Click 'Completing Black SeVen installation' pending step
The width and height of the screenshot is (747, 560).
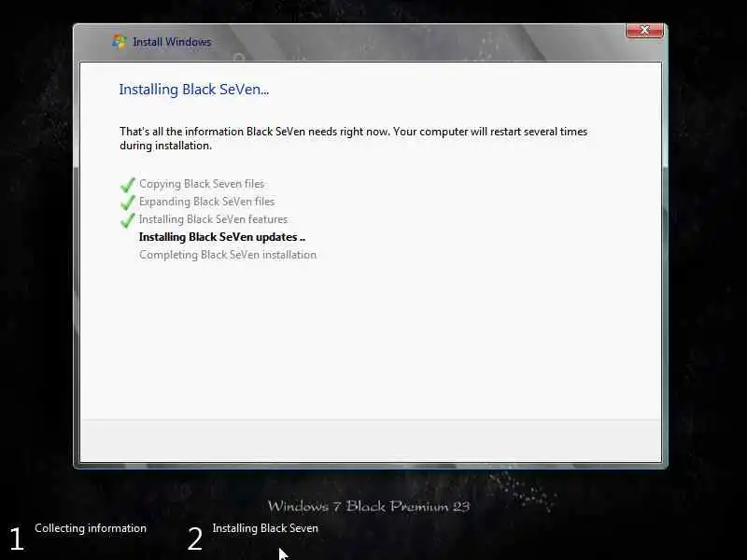[228, 255]
